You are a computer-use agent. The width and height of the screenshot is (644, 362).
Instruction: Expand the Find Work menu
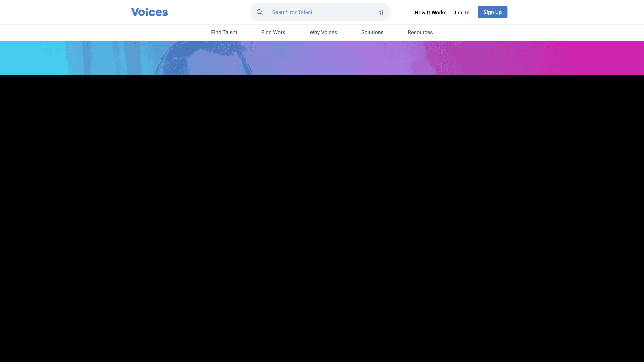tap(273, 32)
